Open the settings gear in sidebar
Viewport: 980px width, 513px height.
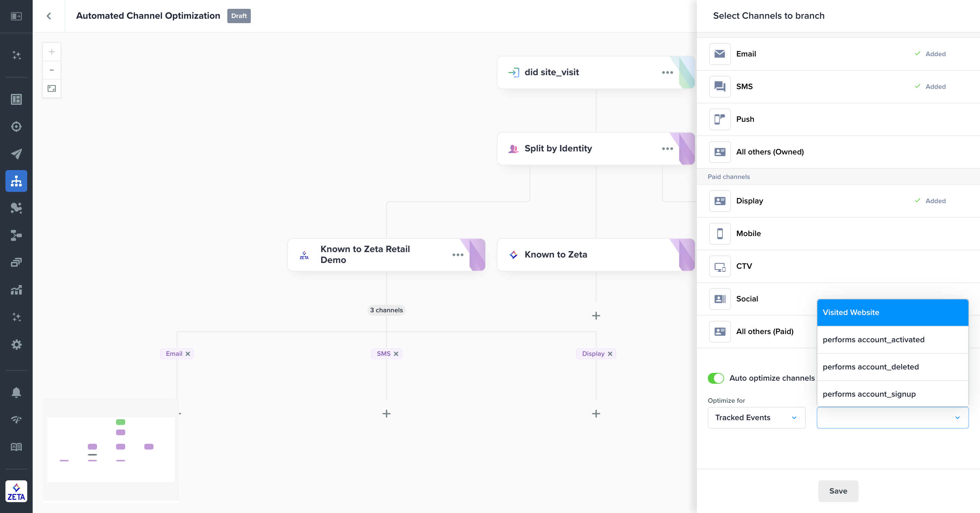(x=16, y=345)
